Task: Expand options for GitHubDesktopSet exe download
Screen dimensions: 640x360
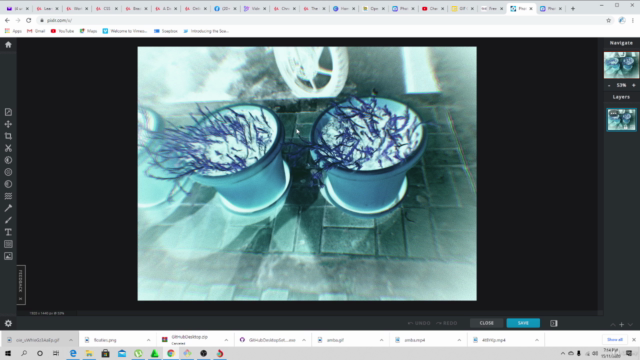Action: (304, 340)
